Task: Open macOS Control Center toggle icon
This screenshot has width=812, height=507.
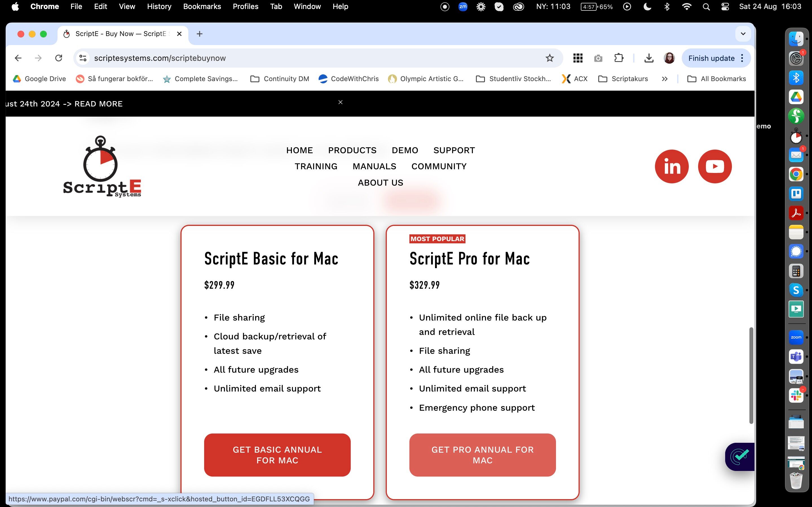Action: [x=725, y=7]
